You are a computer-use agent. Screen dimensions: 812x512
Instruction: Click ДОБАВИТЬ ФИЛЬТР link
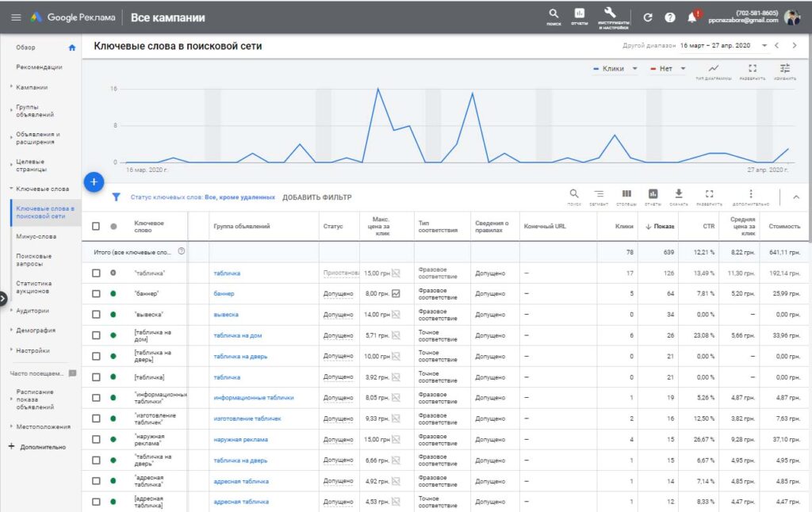click(x=316, y=197)
